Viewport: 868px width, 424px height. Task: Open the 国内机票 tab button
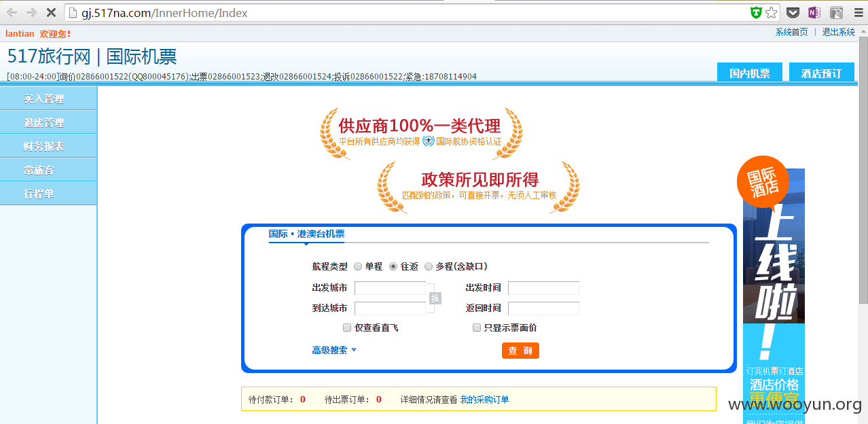tap(750, 73)
